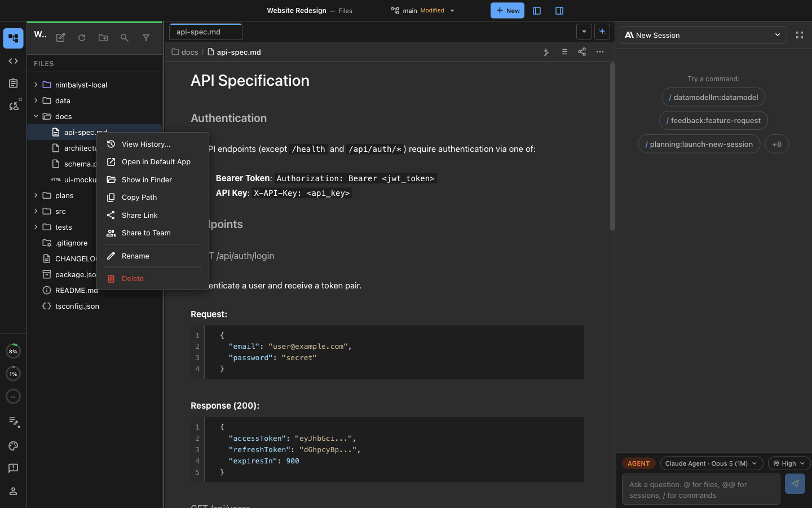812x508 pixels.
Task: Choose Delete from context menu
Action: point(153,278)
